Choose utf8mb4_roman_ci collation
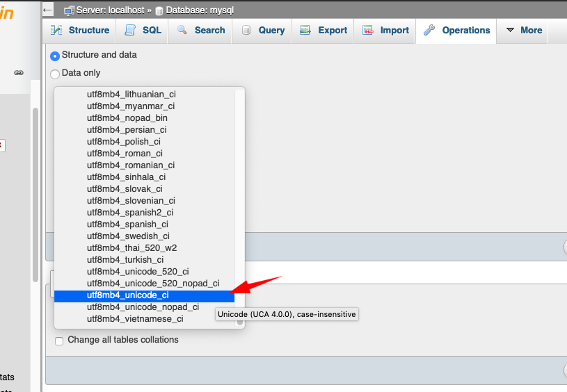Viewport: 567px width, 392px height. (144, 154)
